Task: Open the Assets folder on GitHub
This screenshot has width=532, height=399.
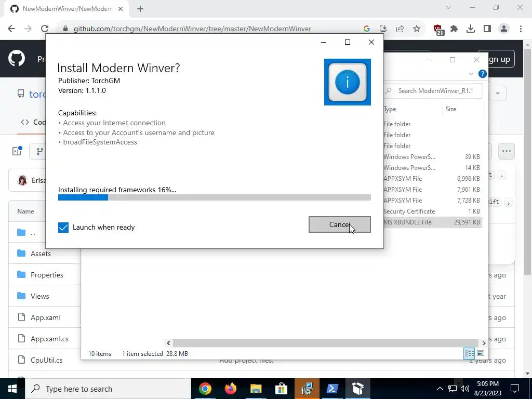Action: (41, 254)
